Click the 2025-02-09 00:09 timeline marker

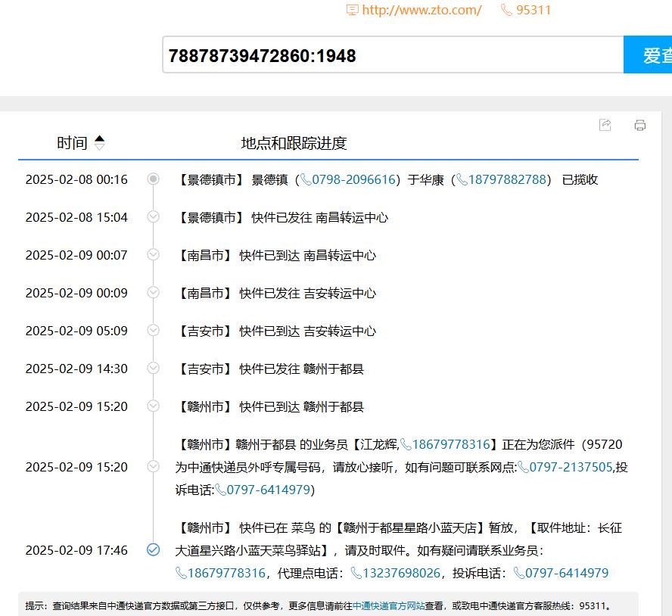click(x=153, y=292)
